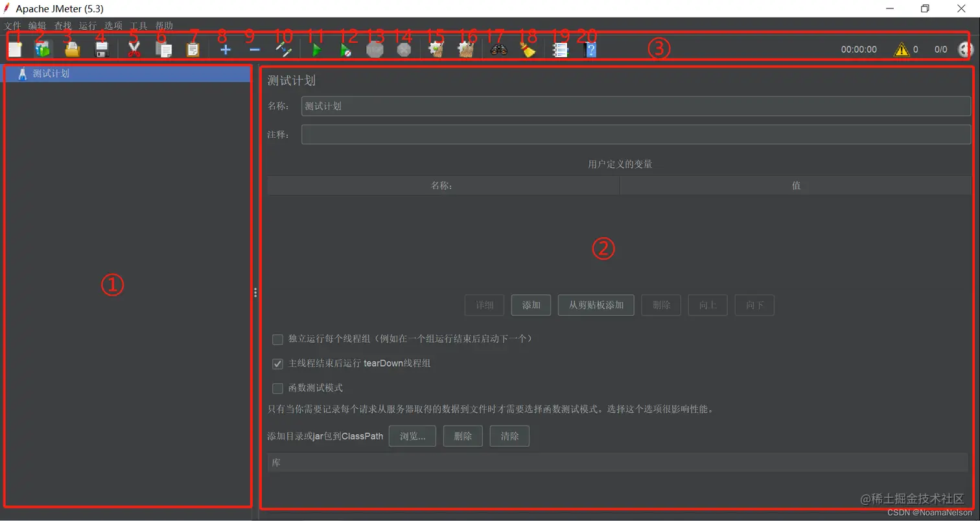Stop the running test

[x=374, y=49]
